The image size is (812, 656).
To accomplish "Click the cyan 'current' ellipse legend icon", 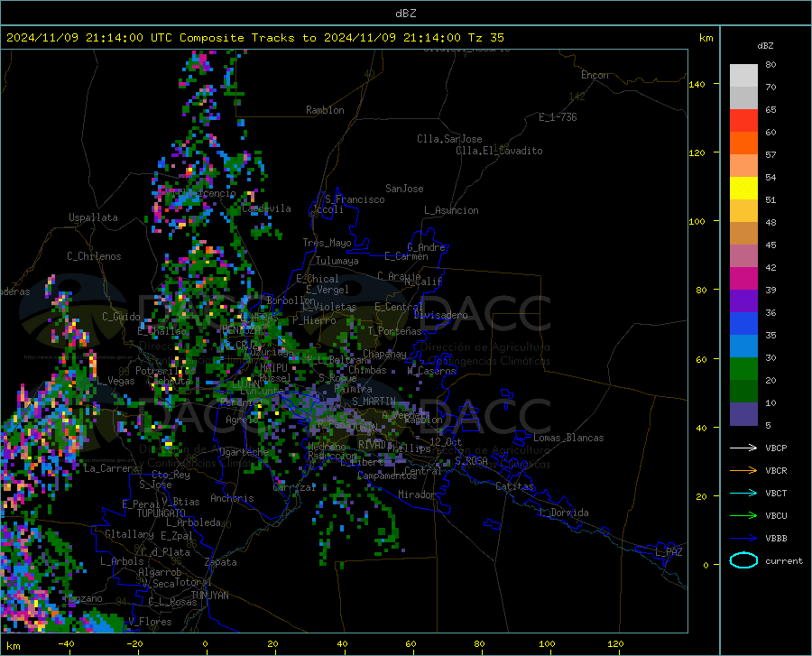I will (x=743, y=560).
